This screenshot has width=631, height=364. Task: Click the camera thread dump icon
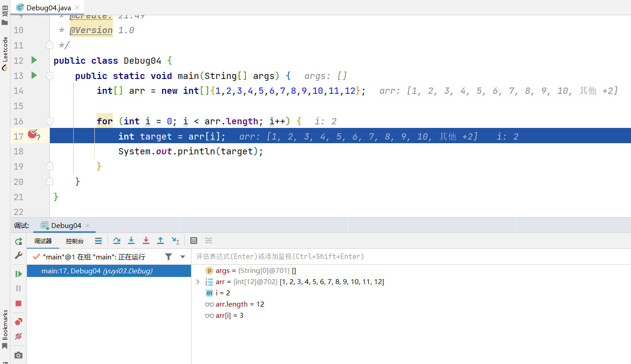[x=18, y=355]
